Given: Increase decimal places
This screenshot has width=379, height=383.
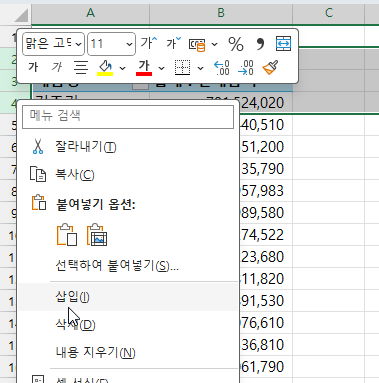Looking at the screenshot, I should pyautogui.click(x=222, y=68).
